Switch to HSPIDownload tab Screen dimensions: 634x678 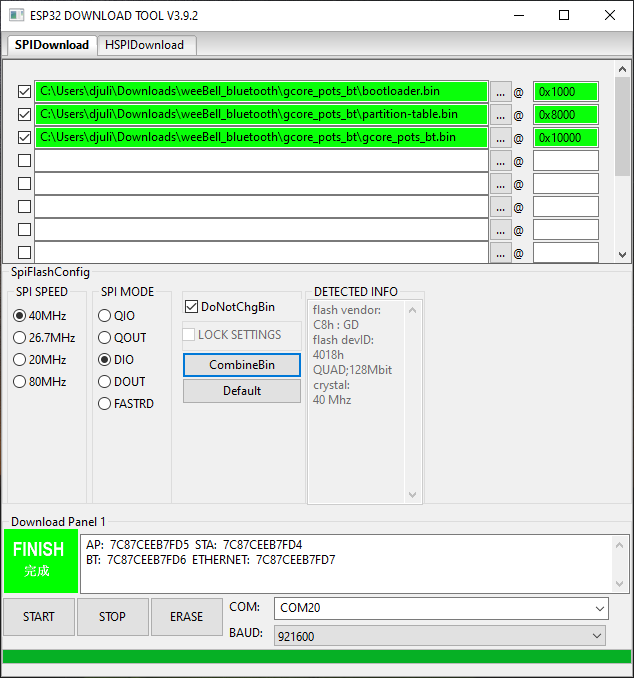145,45
